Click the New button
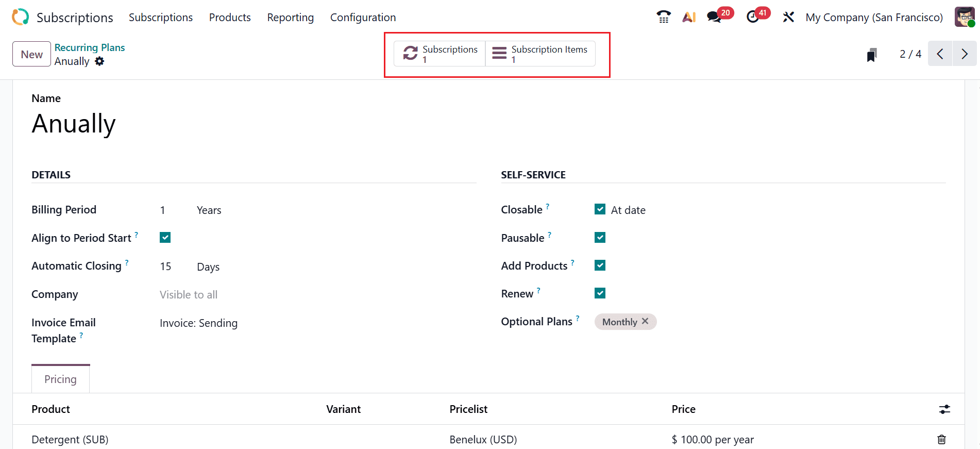This screenshot has width=980, height=449. pyautogui.click(x=32, y=54)
